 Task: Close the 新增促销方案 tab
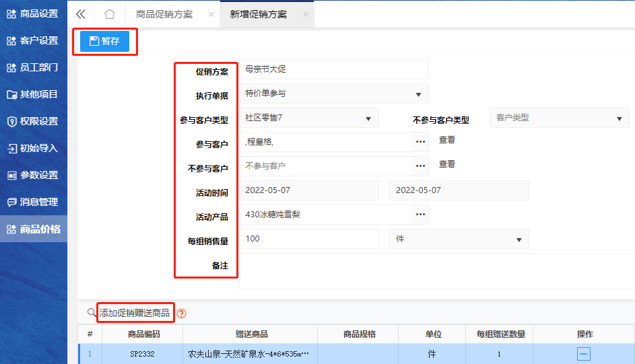click(306, 14)
